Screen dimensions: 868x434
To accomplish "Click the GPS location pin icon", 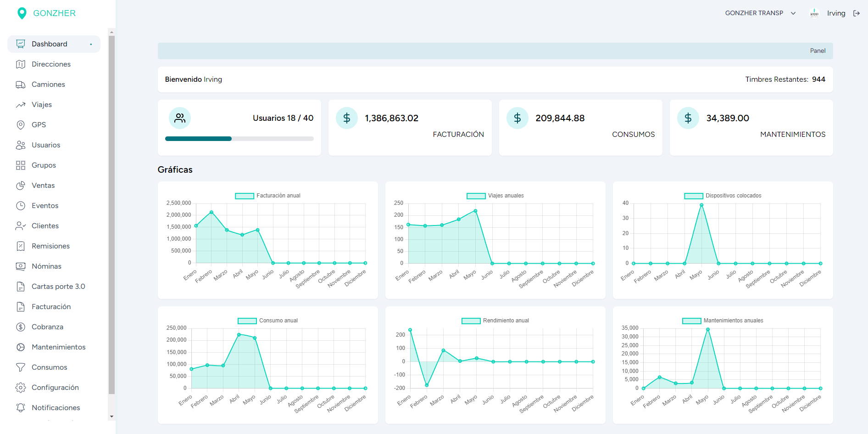I will point(21,125).
